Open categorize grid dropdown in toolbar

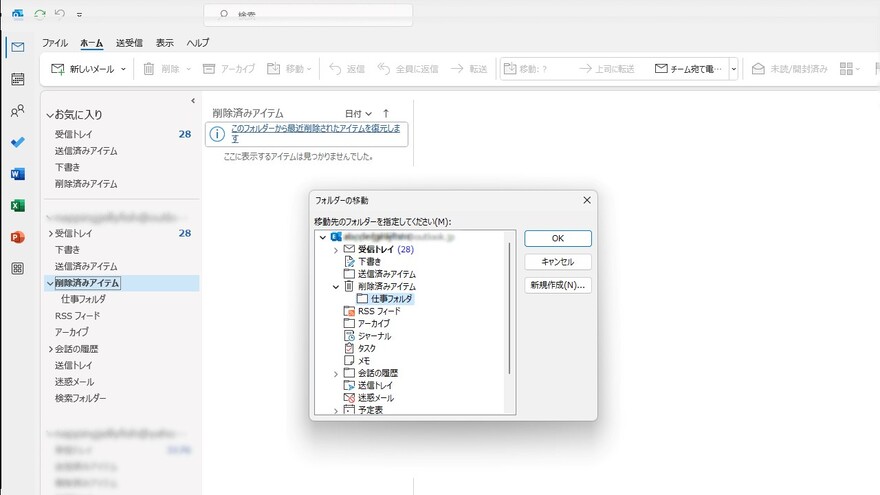(850, 69)
